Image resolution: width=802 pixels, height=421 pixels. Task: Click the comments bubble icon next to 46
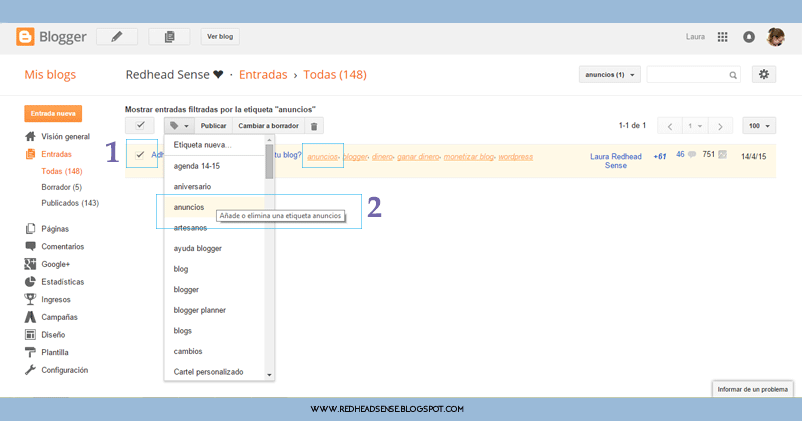(x=692, y=154)
